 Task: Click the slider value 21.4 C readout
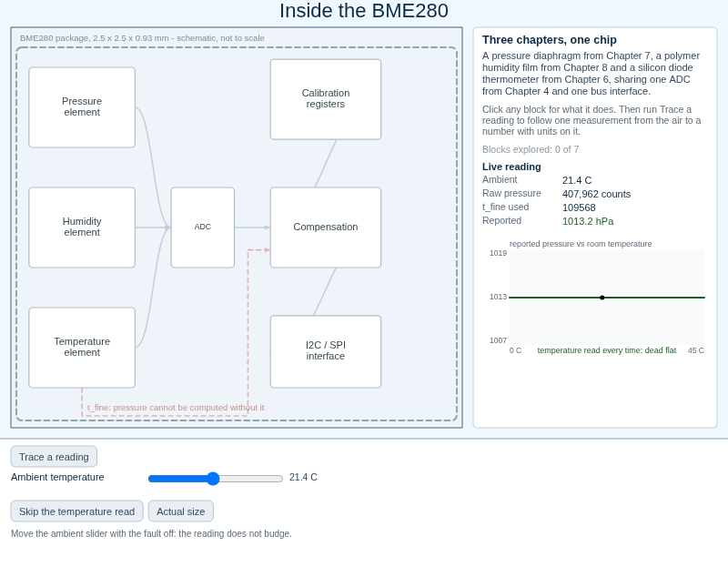tap(303, 477)
